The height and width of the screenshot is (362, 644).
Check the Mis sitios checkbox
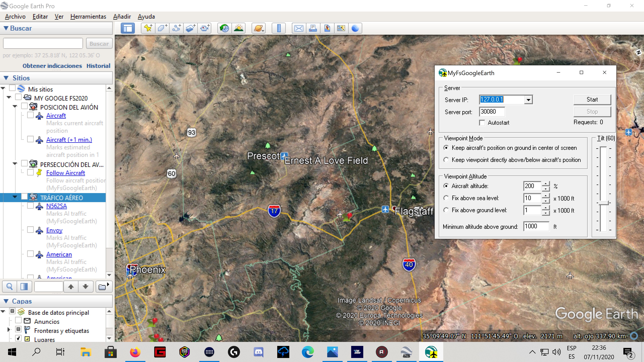point(12,88)
